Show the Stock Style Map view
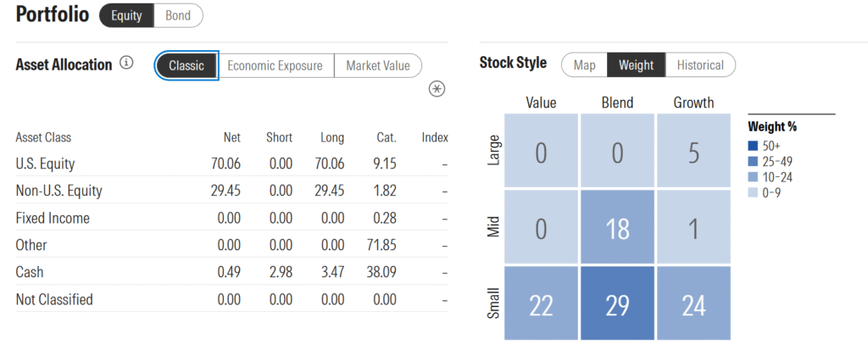Image resolution: width=868 pixels, height=356 pixels. (584, 65)
